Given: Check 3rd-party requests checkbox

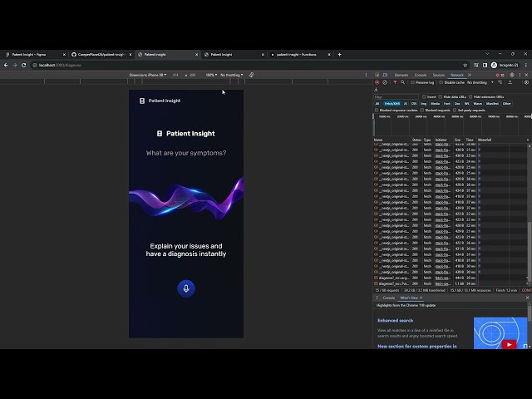Looking at the screenshot, I should coord(455,111).
